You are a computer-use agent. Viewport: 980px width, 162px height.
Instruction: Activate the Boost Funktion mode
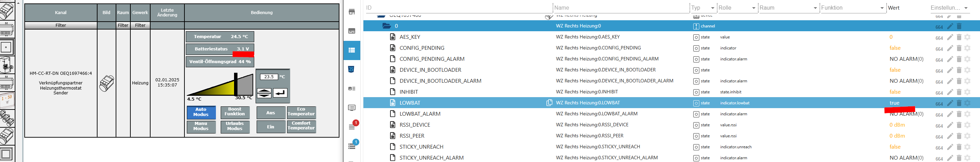pos(235,112)
